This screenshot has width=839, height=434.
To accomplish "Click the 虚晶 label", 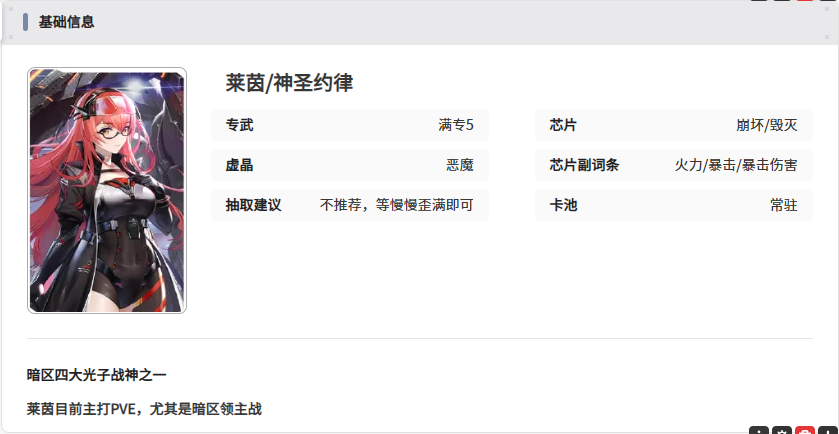I will (239, 165).
